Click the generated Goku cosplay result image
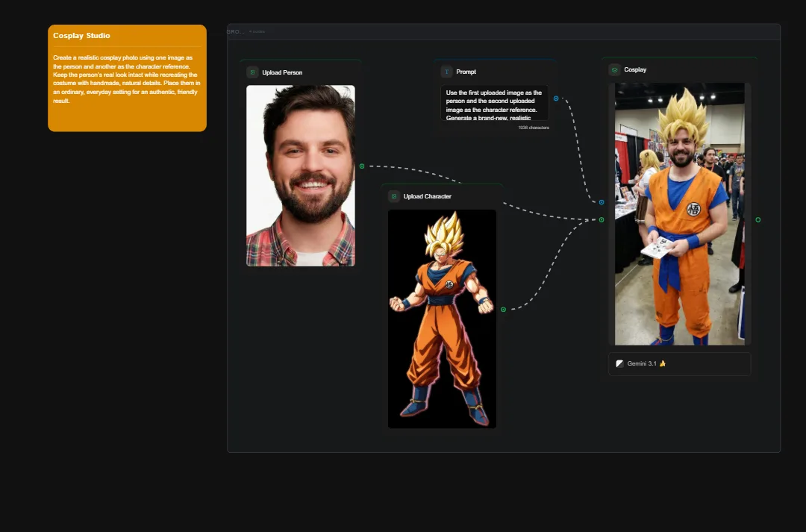Viewport: 806px width, 532px height. tap(679, 214)
